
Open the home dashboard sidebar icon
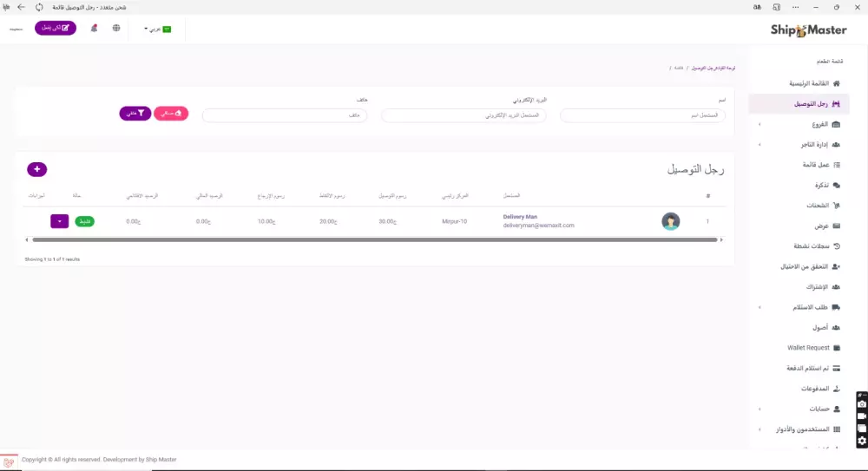[x=837, y=83]
